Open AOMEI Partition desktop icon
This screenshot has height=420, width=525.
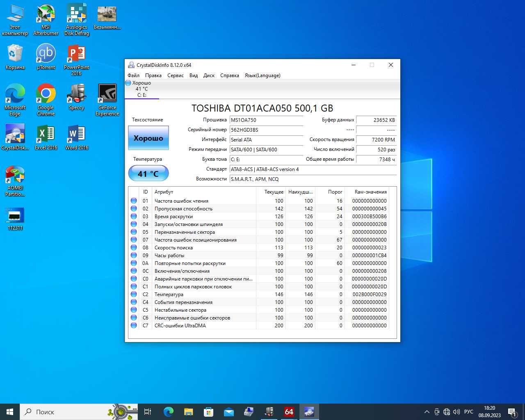point(15,181)
